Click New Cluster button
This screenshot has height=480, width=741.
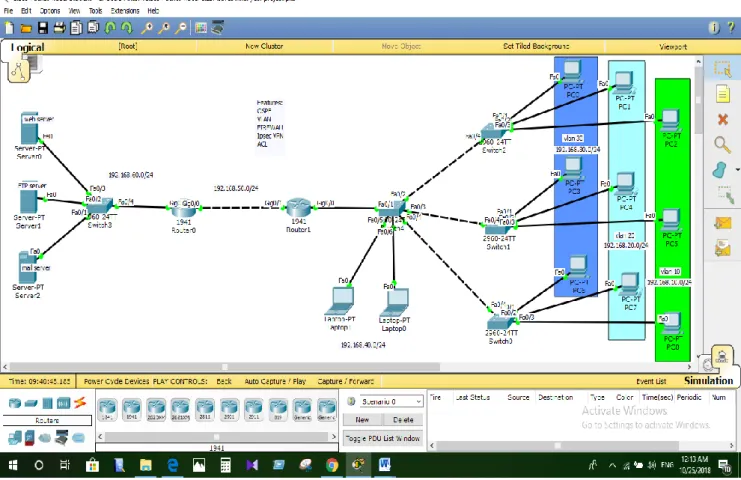(x=264, y=46)
